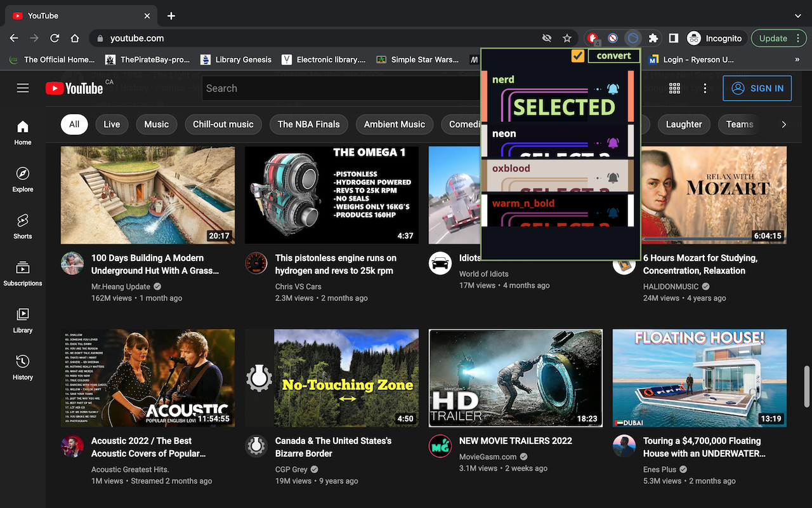Image resolution: width=812 pixels, height=508 pixels.
Task: Select the Music category chip
Action: [x=156, y=124]
